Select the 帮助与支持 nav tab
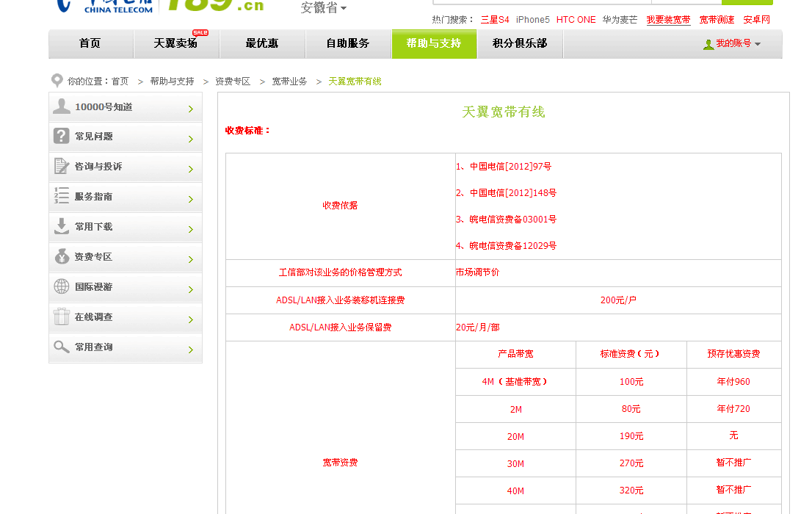The width and height of the screenshot is (812, 514). click(x=434, y=43)
